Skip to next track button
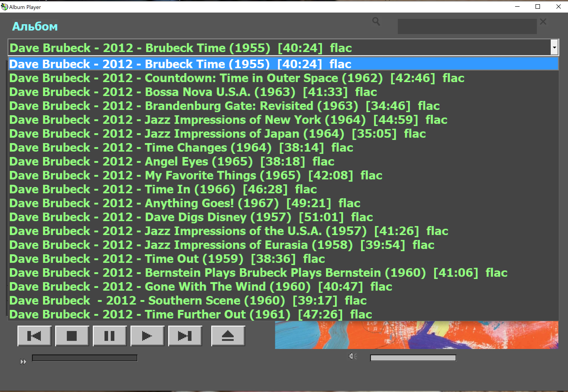This screenshot has width=568, height=392. pyautogui.click(x=185, y=336)
